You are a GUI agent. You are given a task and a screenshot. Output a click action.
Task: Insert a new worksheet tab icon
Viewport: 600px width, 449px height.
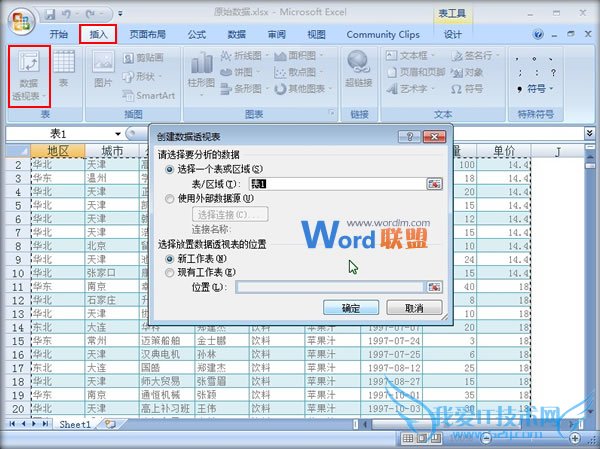[x=110, y=424]
